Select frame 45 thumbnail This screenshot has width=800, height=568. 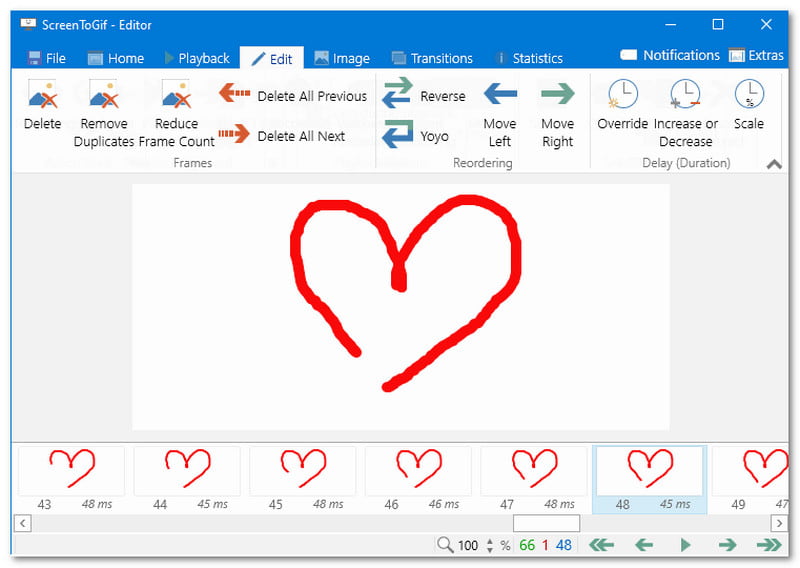(x=302, y=470)
